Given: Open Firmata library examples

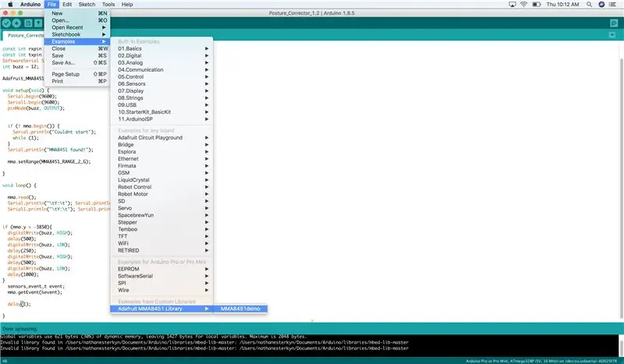Looking at the screenshot, I should 161,166.
